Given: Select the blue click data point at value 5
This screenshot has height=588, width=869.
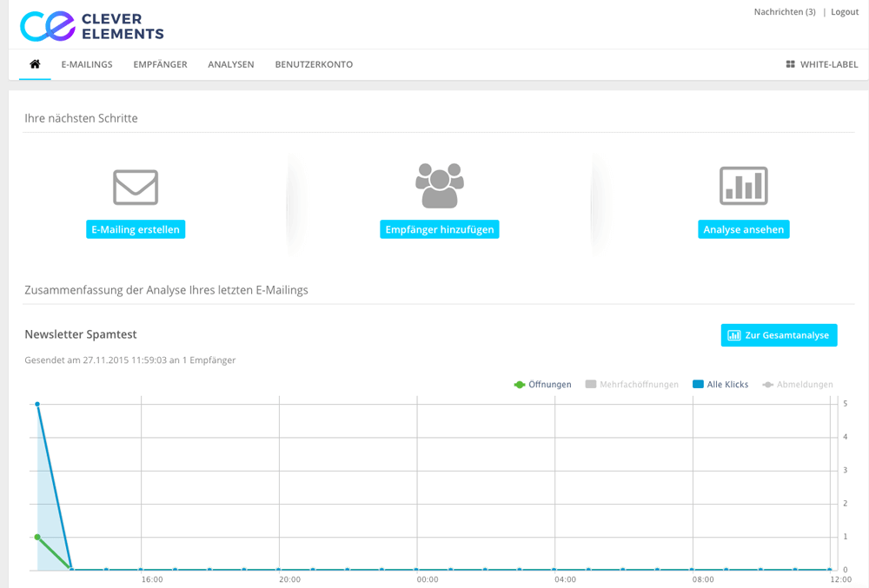Looking at the screenshot, I should (x=37, y=404).
